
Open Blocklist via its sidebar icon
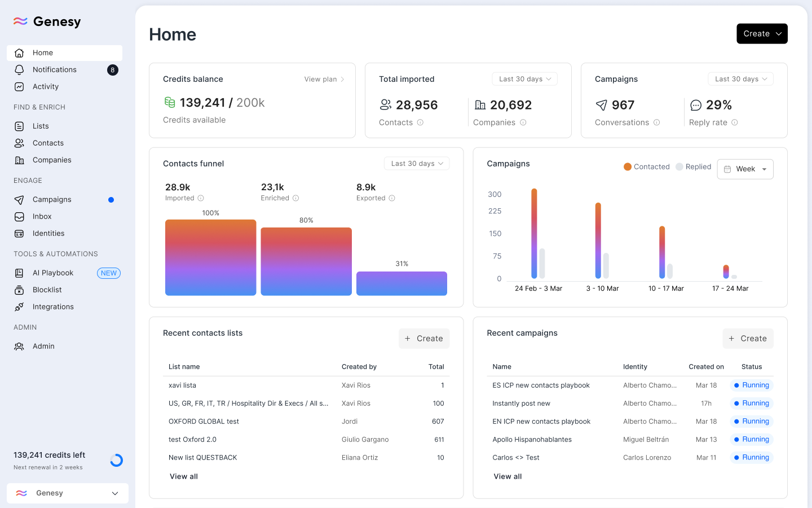(19, 290)
